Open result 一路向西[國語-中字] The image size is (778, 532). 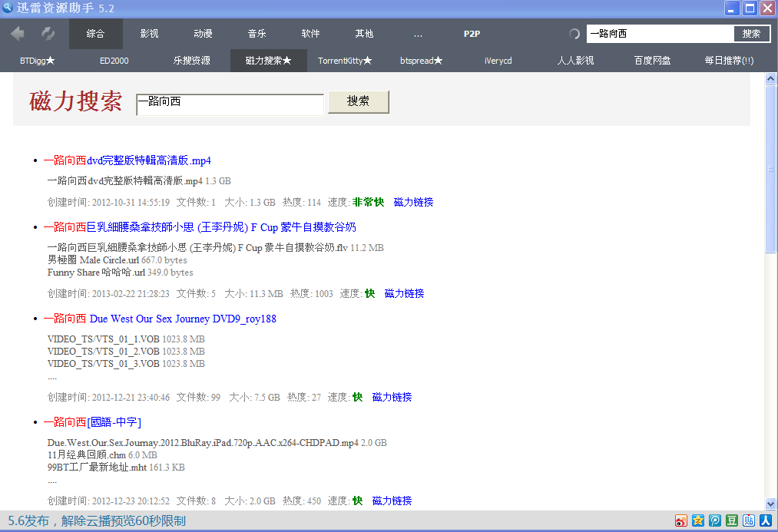[x=92, y=422]
